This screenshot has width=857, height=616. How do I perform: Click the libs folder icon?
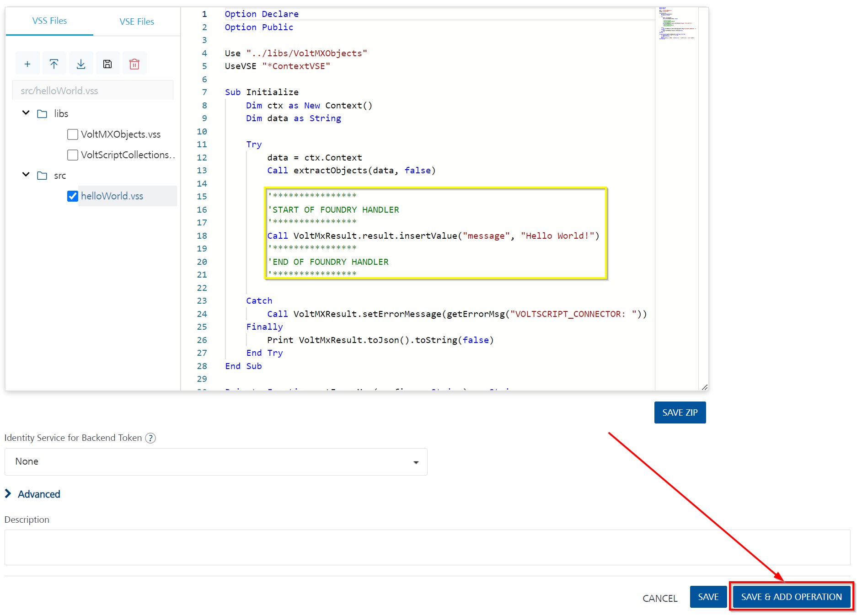(x=42, y=114)
